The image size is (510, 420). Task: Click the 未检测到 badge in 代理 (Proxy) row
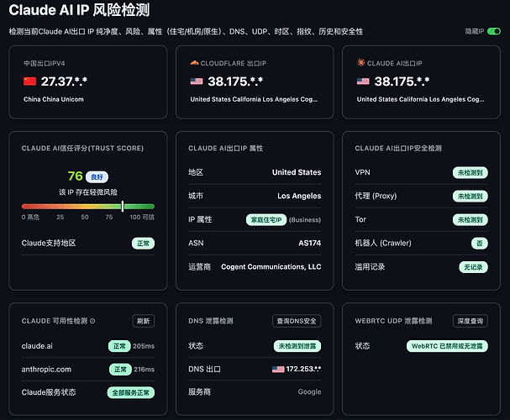point(470,197)
